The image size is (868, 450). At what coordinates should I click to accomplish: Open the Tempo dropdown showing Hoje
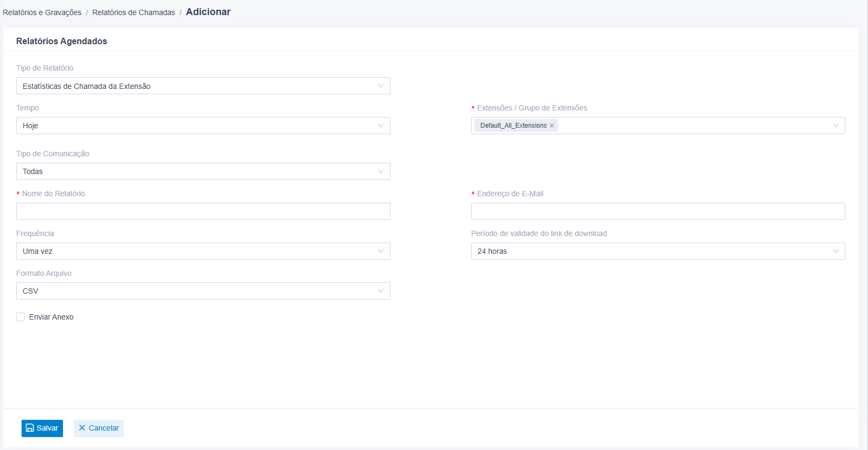203,126
